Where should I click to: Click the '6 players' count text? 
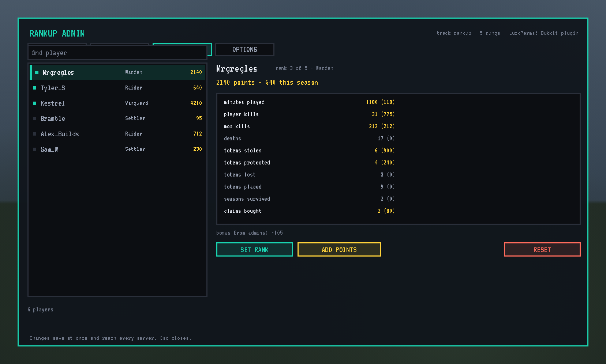click(40, 310)
